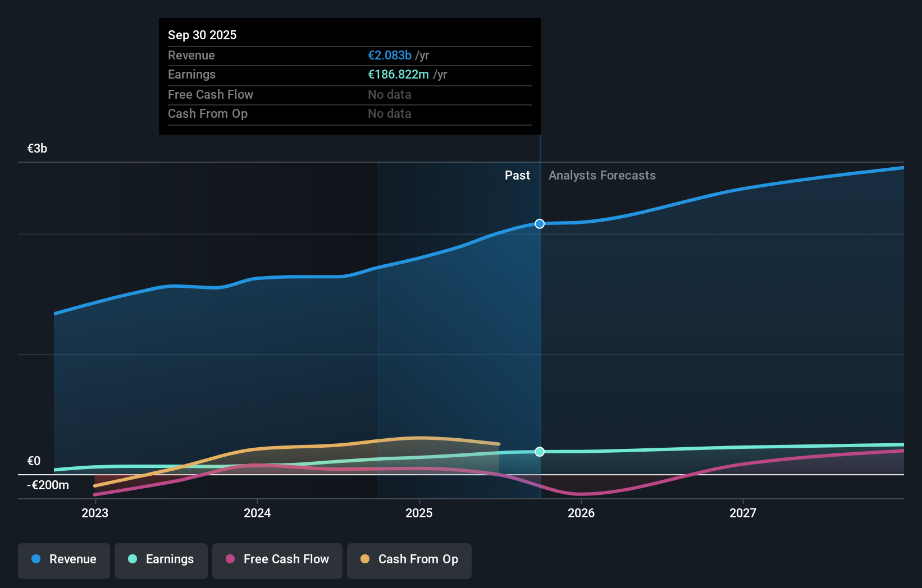Toggle the Free Cash Flow legend button
The width and height of the screenshot is (922, 588).
point(277,561)
